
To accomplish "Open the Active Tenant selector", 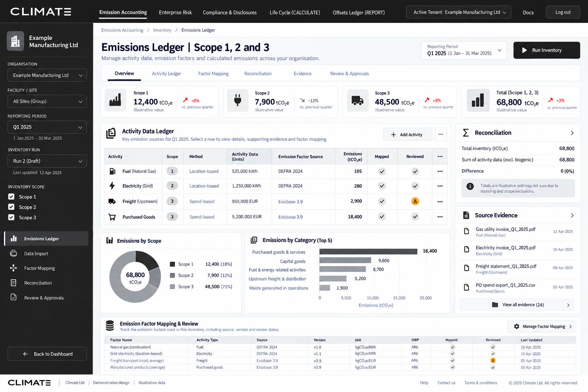I will tap(459, 12).
